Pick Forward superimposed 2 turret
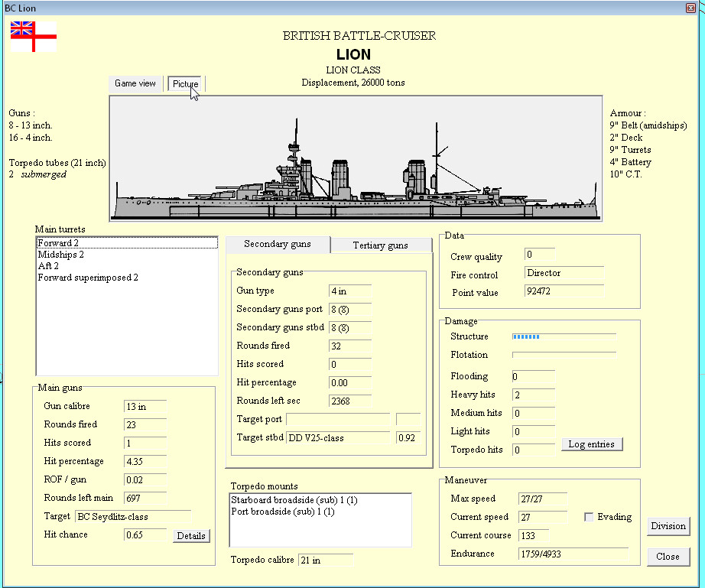Viewport: 705px width, 588px height. 88,278
